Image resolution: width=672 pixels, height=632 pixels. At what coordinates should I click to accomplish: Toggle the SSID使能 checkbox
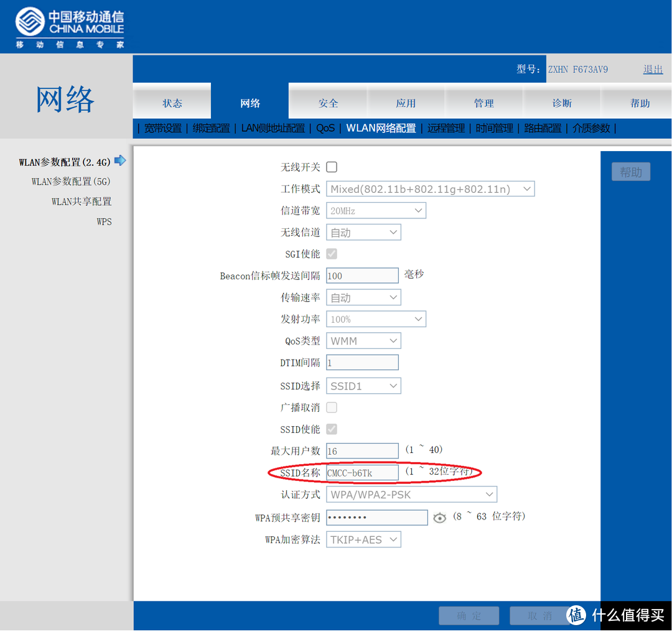[332, 429]
